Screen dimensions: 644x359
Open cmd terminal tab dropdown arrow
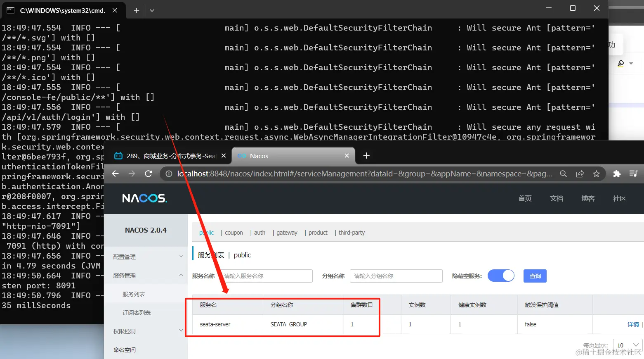pyautogui.click(x=152, y=10)
